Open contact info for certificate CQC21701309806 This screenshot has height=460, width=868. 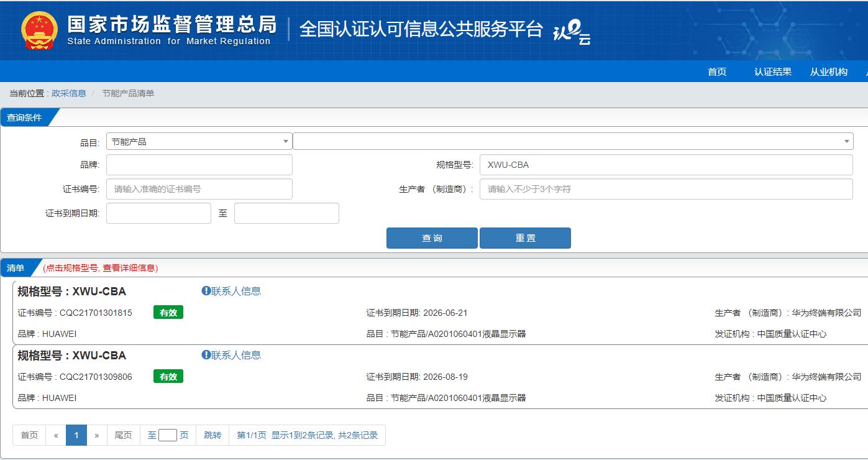231,355
